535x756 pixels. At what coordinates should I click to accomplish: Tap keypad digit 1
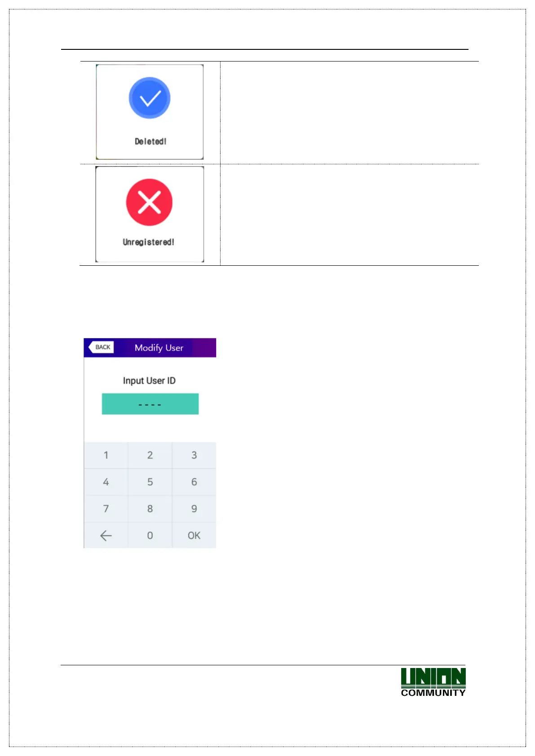click(x=106, y=455)
